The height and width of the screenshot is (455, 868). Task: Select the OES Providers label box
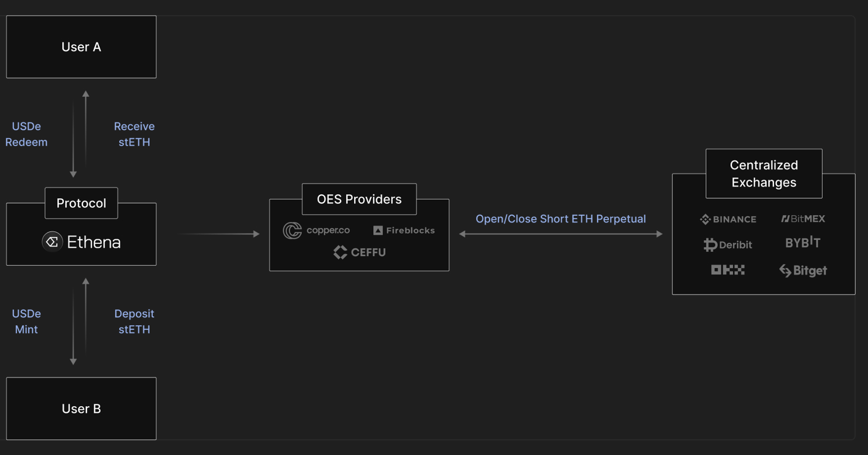(x=359, y=199)
